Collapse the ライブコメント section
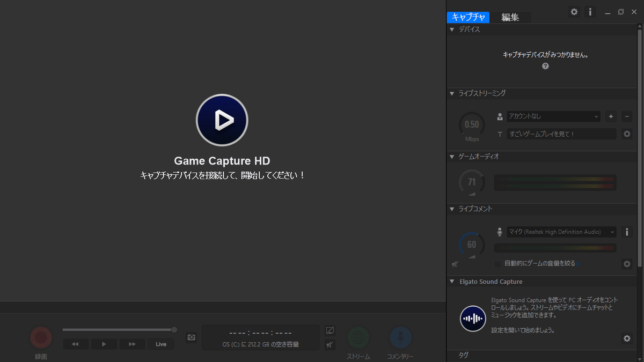Screen dimensions: 644x362 [x=452, y=209]
